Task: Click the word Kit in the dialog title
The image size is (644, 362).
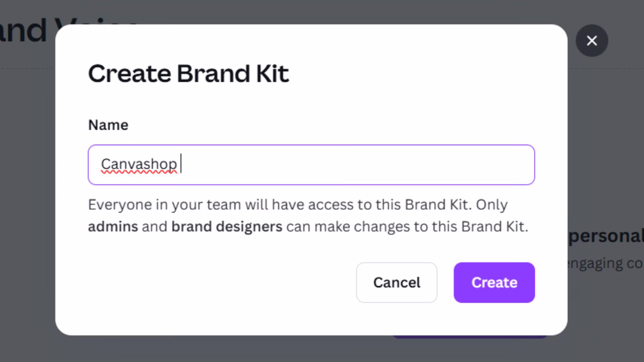Action: pyautogui.click(x=272, y=73)
